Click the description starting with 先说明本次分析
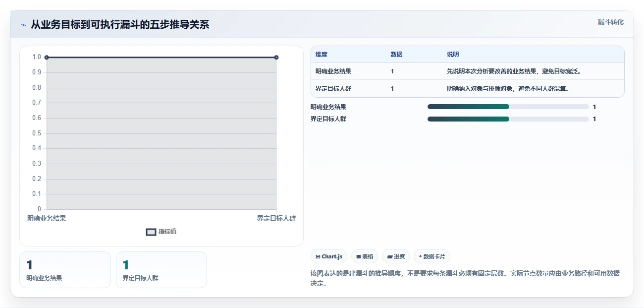 (514, 71)
